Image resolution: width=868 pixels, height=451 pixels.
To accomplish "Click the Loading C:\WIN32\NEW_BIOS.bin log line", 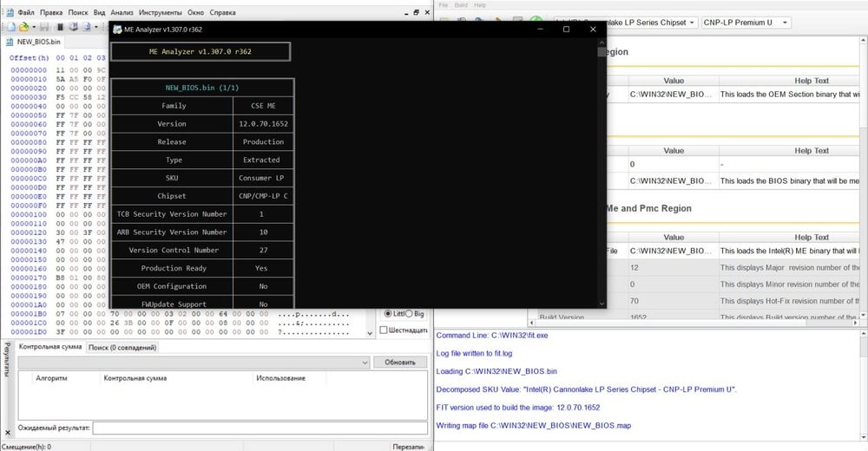I will click(x=496, y=371).
